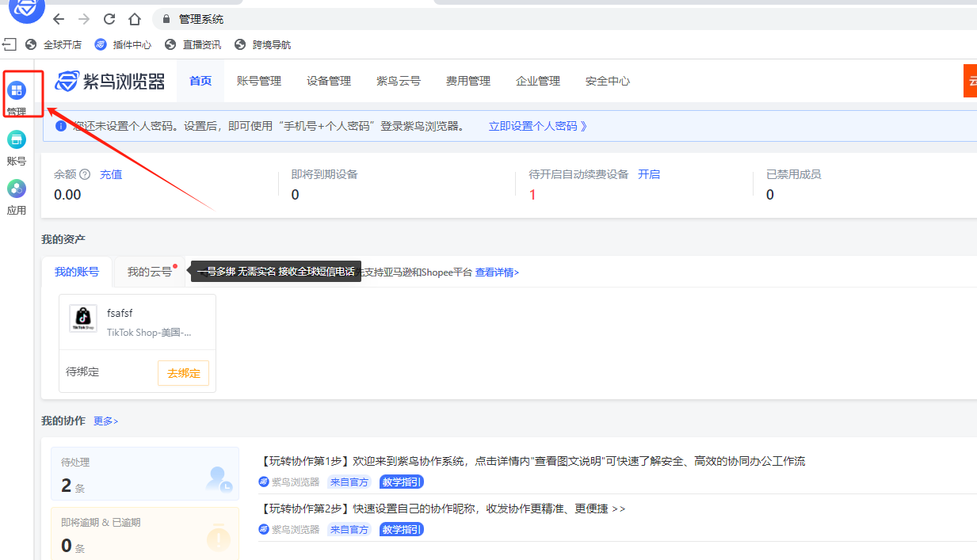The width and height of the screenshot is (977, 560).
Task: Open the 账号 sidebar icon
Action: tap(17, 140)
